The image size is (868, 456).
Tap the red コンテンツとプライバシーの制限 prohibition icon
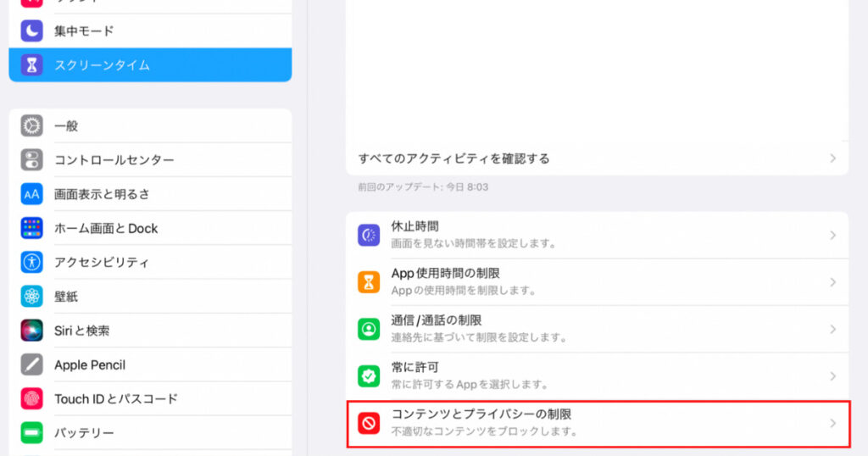(x=369, y=423)
